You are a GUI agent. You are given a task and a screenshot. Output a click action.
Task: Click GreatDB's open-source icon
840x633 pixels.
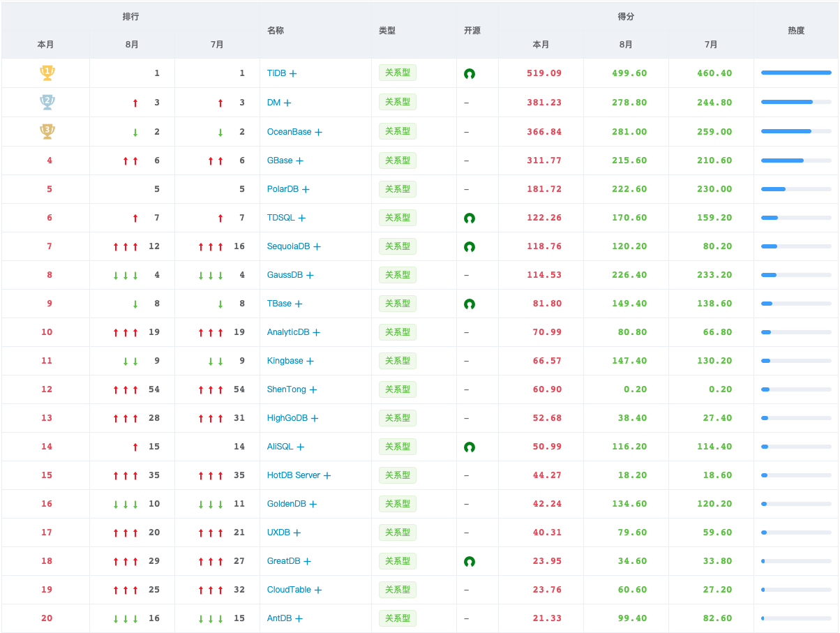470,561
